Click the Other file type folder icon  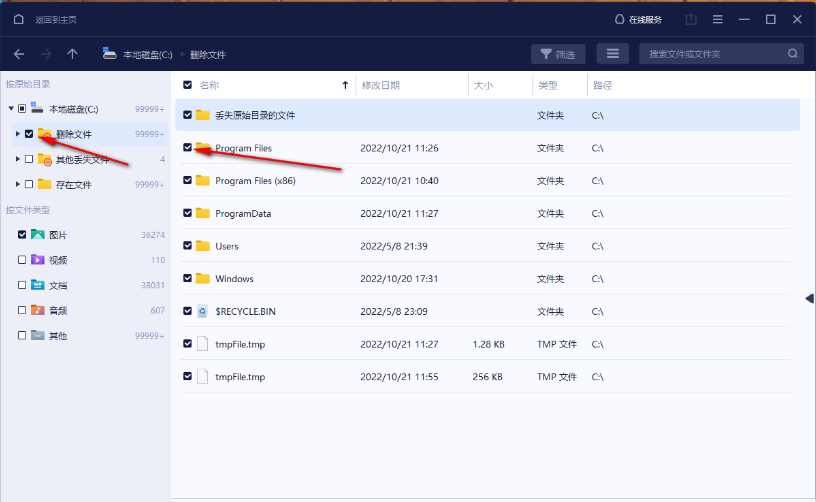coord(37,336)
